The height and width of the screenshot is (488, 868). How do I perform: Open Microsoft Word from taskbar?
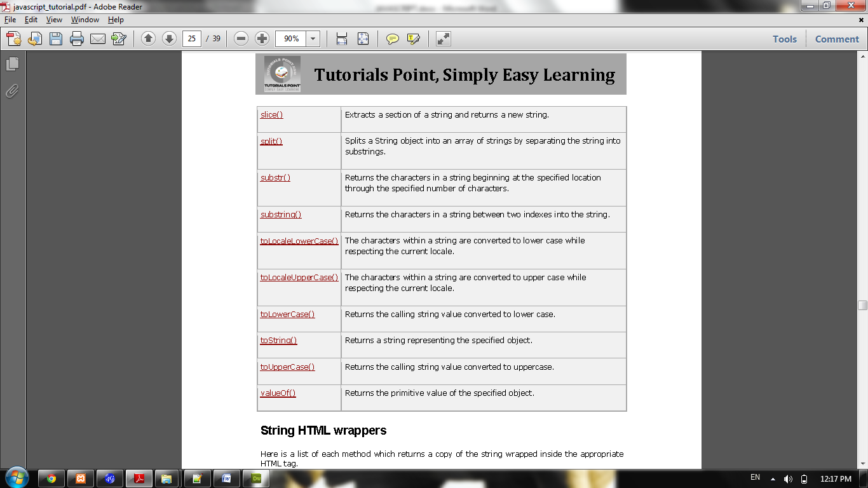click(227, 478)
